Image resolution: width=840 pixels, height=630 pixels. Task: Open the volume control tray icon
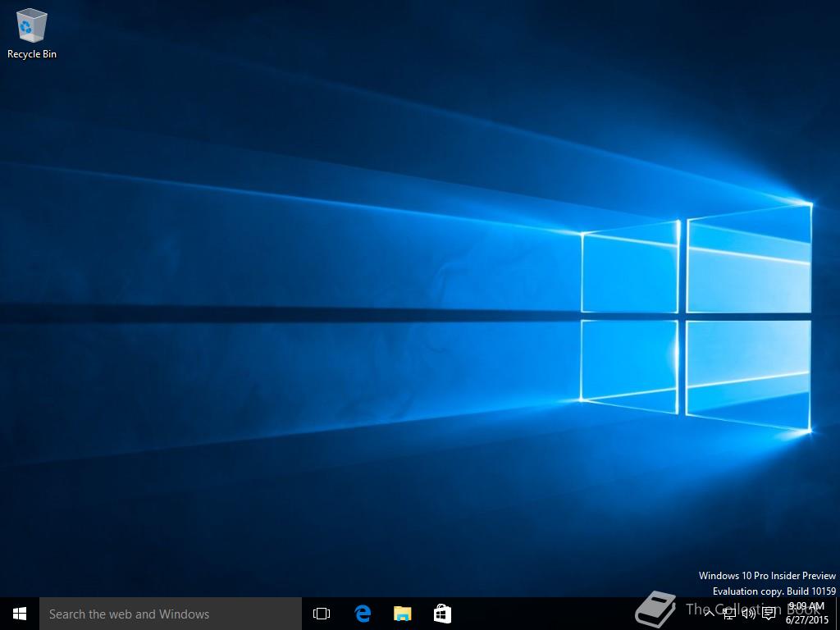pos(748,614)
